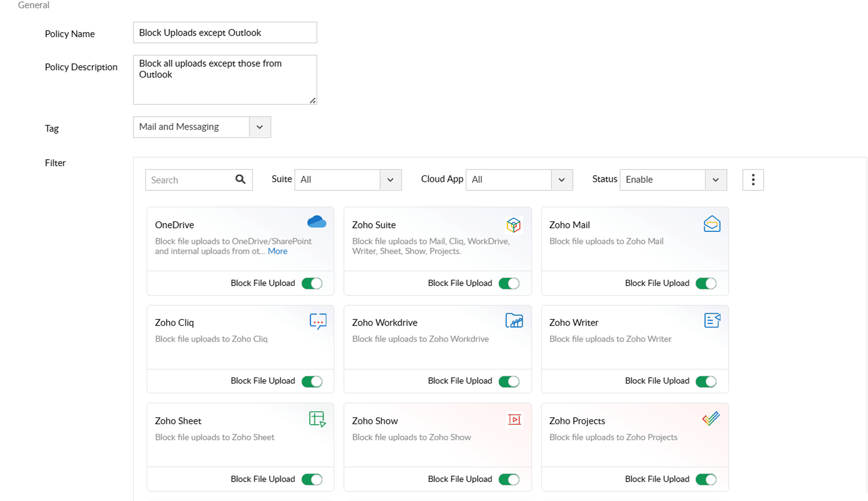The width and height of the screenshot is (868, 501).
Task: Disable Block File Upload for OneDrive
Action: (x=312, y=283)
